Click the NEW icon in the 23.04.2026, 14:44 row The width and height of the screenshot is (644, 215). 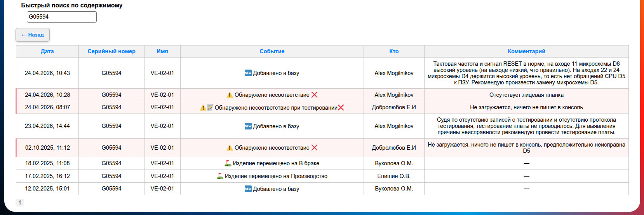point(248,126)
